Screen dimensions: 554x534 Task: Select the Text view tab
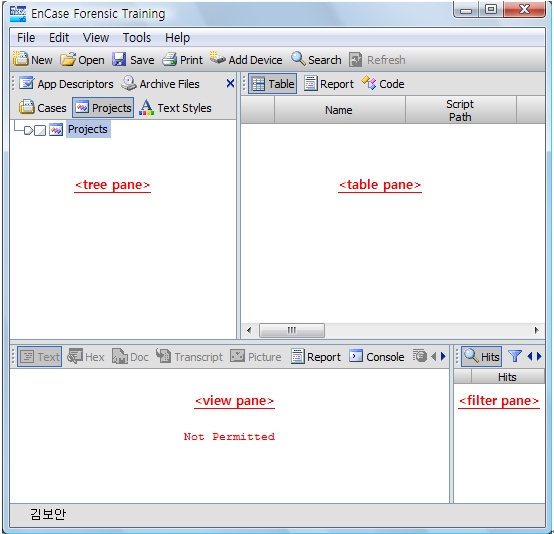pos(40,357)
